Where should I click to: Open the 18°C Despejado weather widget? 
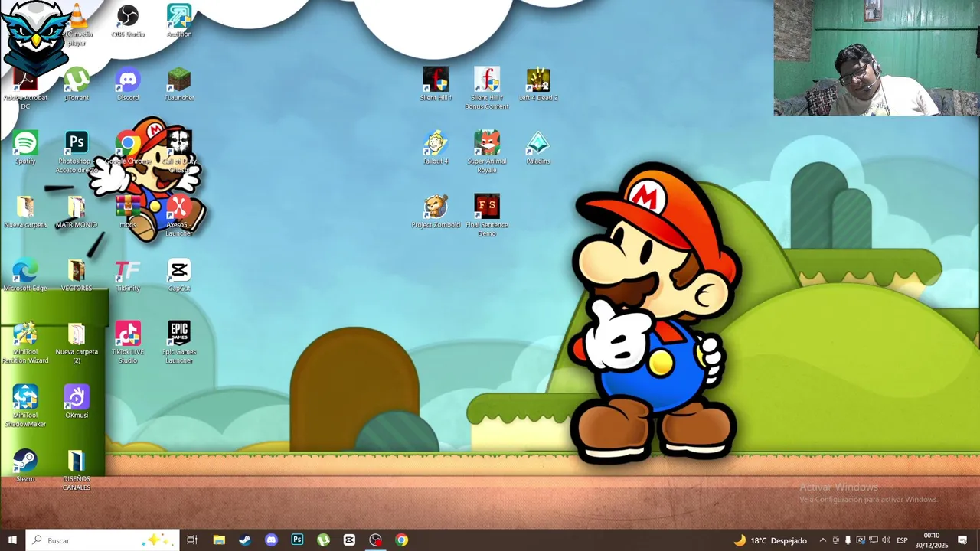770,540
